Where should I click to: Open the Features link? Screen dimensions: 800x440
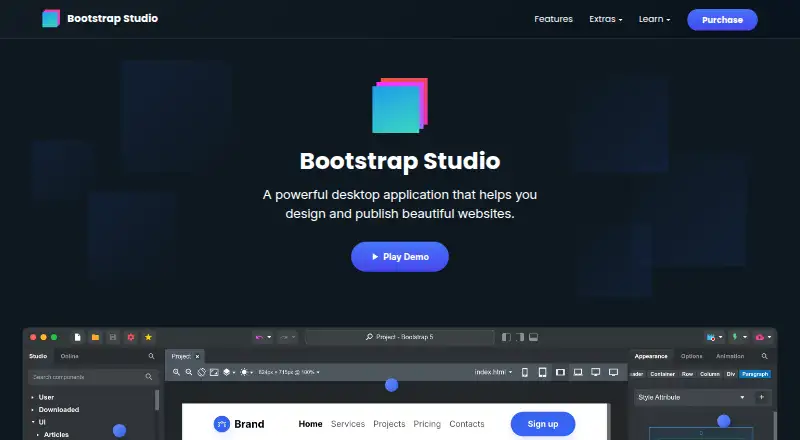pyautogui.click(x=554, y=19)
